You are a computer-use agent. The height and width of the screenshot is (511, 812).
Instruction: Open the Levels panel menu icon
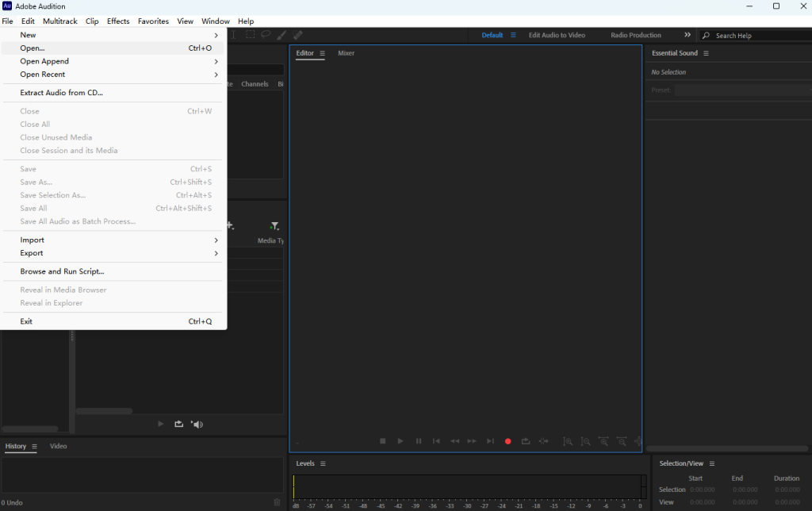point(323,463)
